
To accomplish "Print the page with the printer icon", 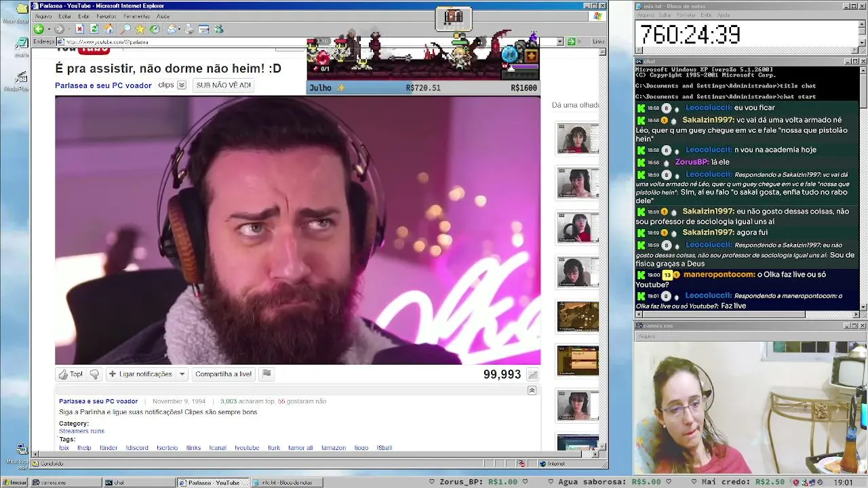I will pyautogui.click(x=189, y=29).
